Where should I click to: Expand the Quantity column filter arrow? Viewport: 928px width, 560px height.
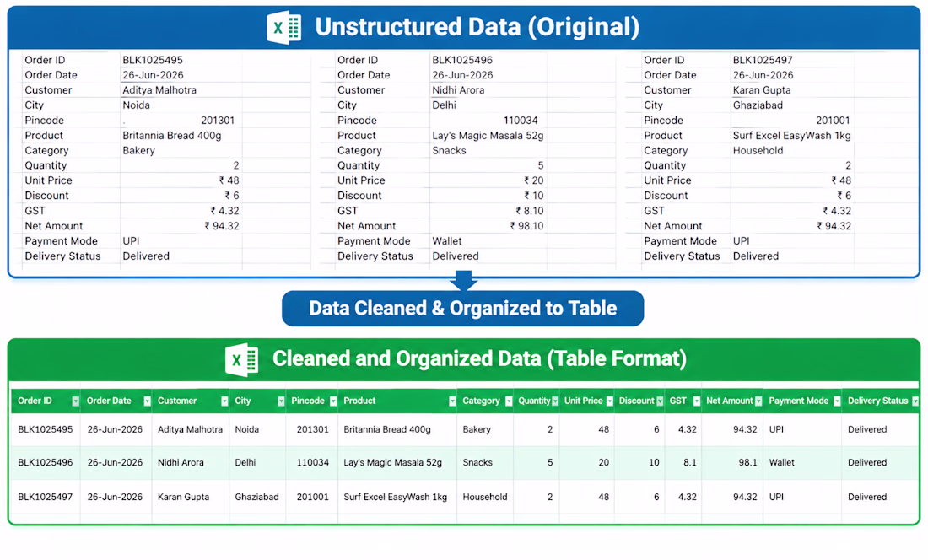coord(555,401)
